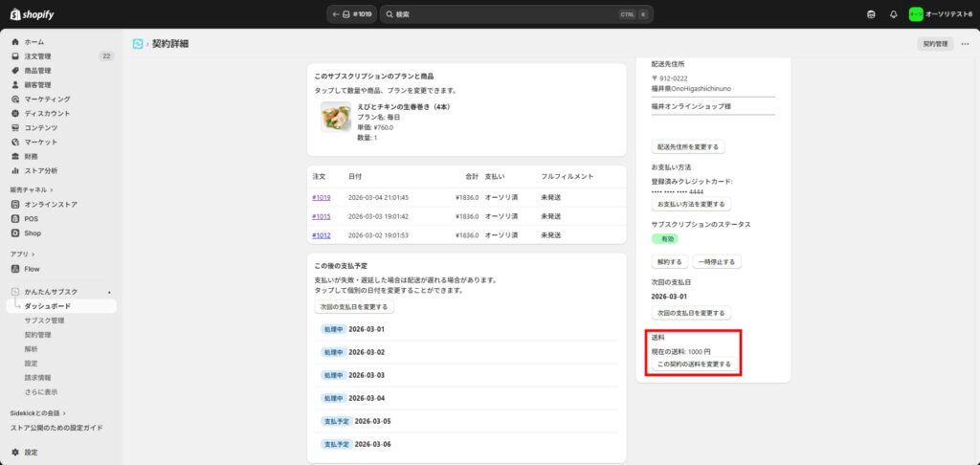
Task: Select サブスク管理 submenu item
Action: (x=44, y=321)
